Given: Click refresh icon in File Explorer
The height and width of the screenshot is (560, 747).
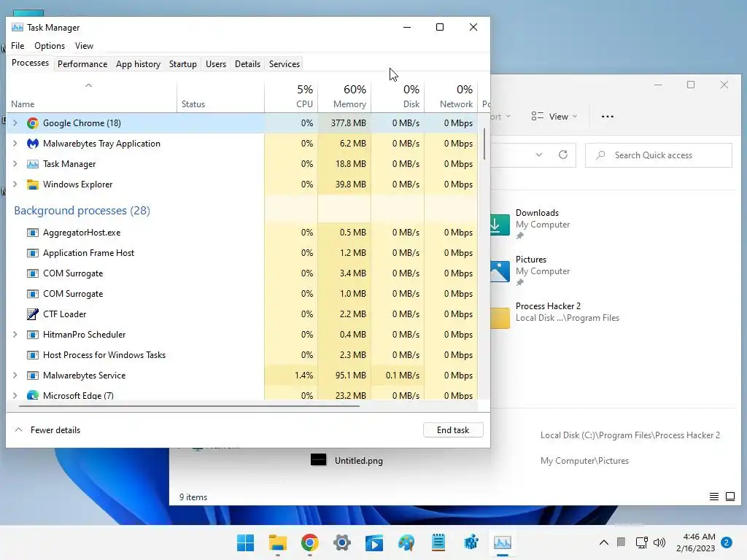Looking at the screenshot, I should [563, 155].
